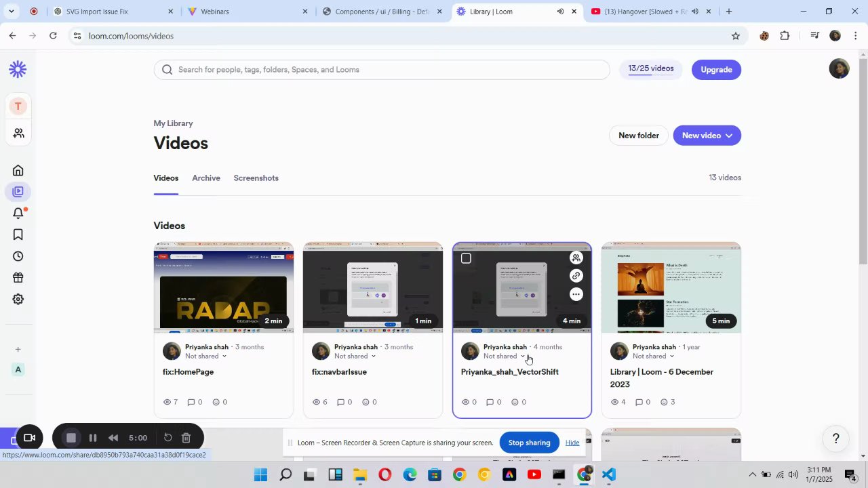The height and width of the screenshot is (488, 868).
Task: Open the New video dropdown
Action: tap(707, 136)
